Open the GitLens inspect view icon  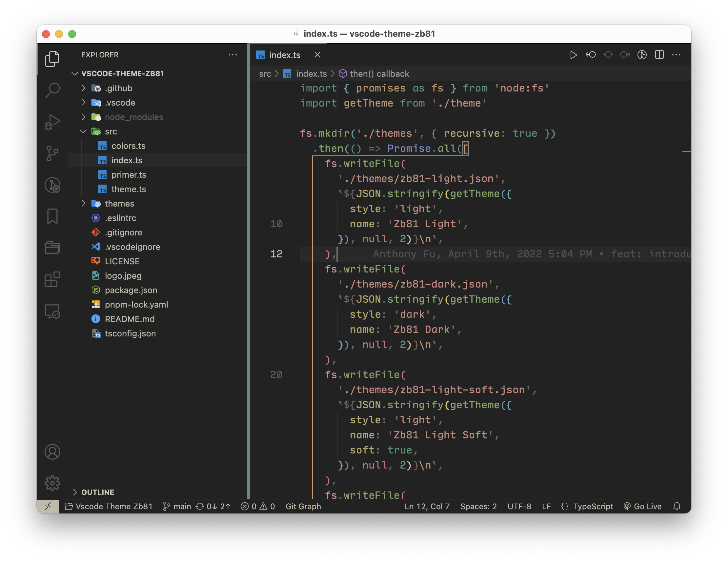click(52, 185)
